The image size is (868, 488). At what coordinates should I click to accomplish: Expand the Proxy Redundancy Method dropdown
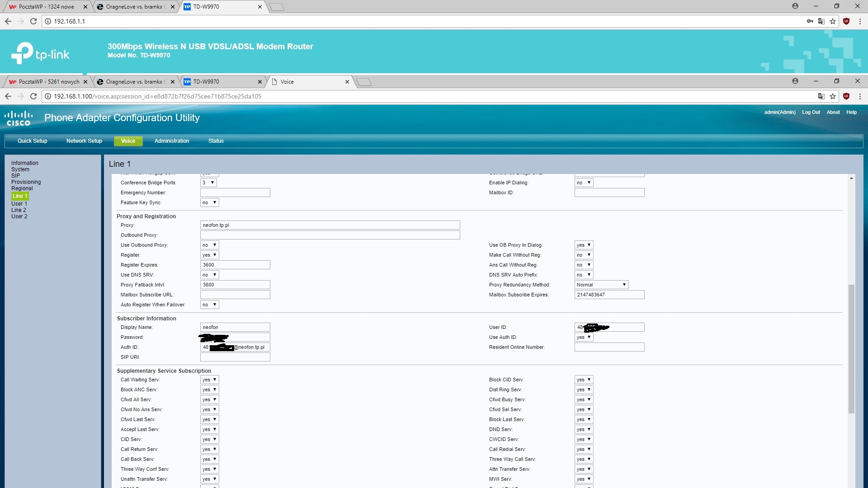(601, 285)
